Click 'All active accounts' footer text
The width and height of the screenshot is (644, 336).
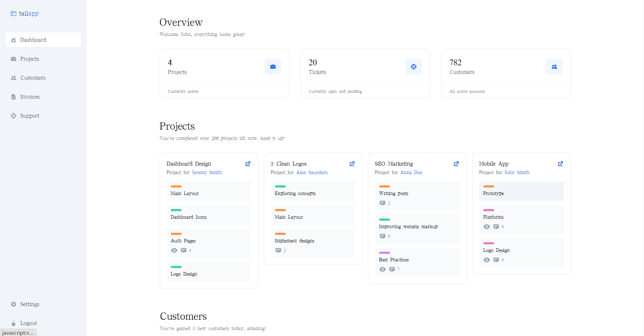click(467, 91)
